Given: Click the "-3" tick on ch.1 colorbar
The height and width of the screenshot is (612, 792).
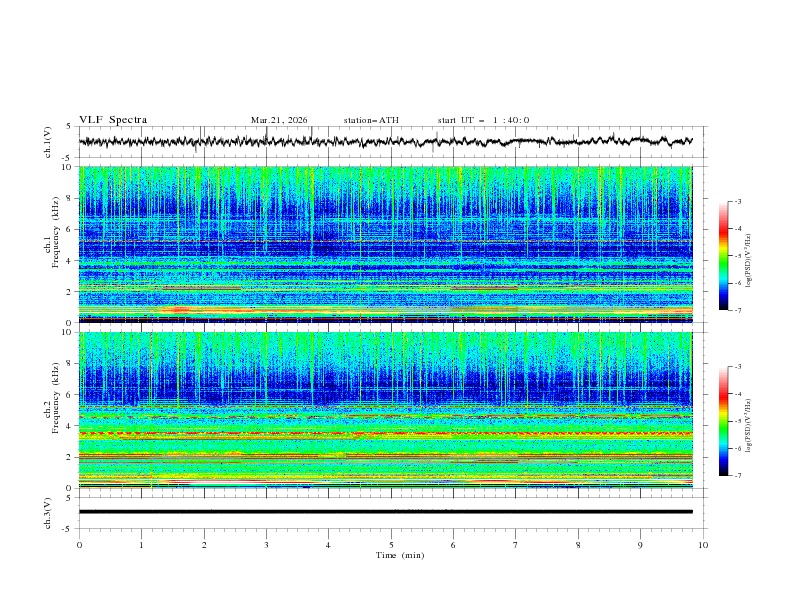Looking at the screenshot, I should (737, 201).
